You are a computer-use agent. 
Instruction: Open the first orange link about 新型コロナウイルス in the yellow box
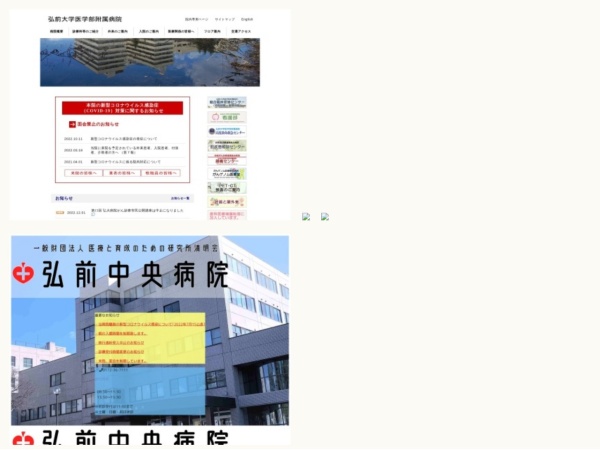151,324
